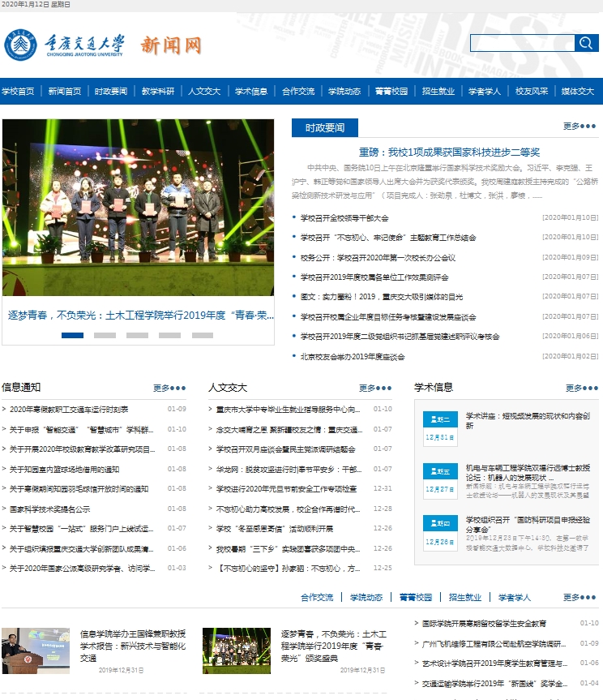The width and height of the screenshot is (603, 700).
Task: Switch to bottom 学者学人 tab
Action: point(515,597)
